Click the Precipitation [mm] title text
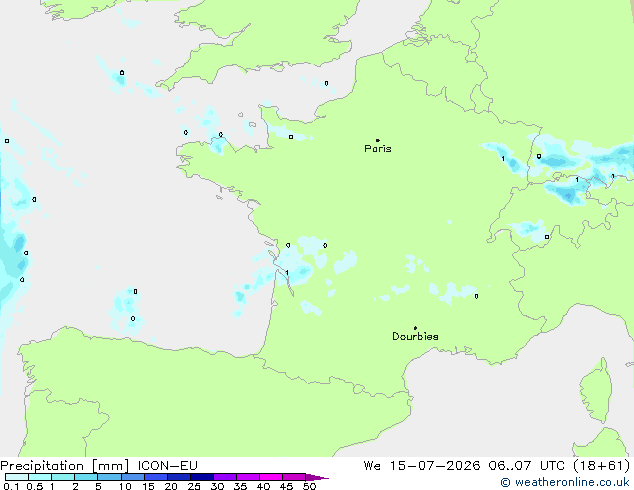The height and width of the screenshot is (490, 634). [x=65, y=466]
